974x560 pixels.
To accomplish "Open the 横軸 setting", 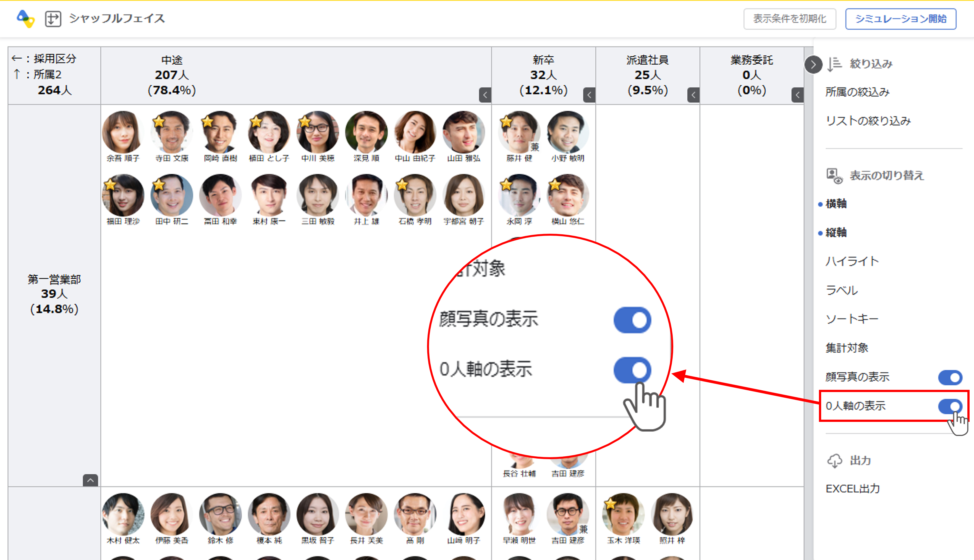I will 836,204.
